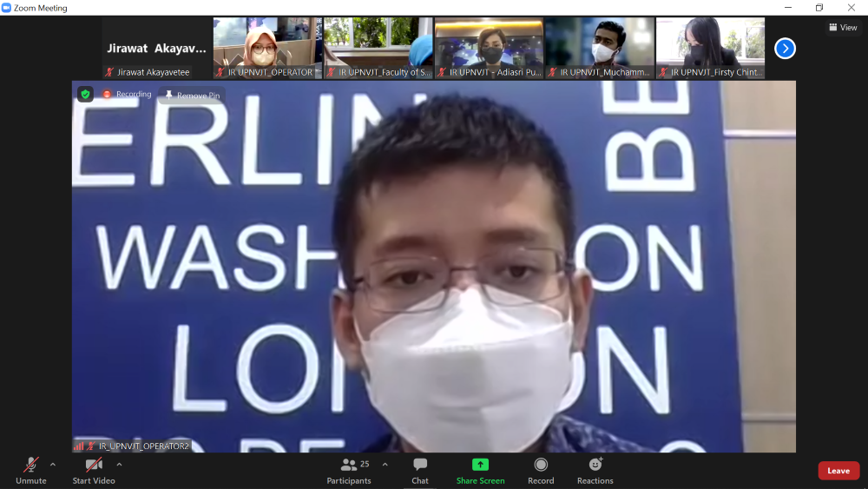The height and width of the screenshot is (489, 868).
Task: Leave the meeting with red Leave button
Action: tap(838, 471)
